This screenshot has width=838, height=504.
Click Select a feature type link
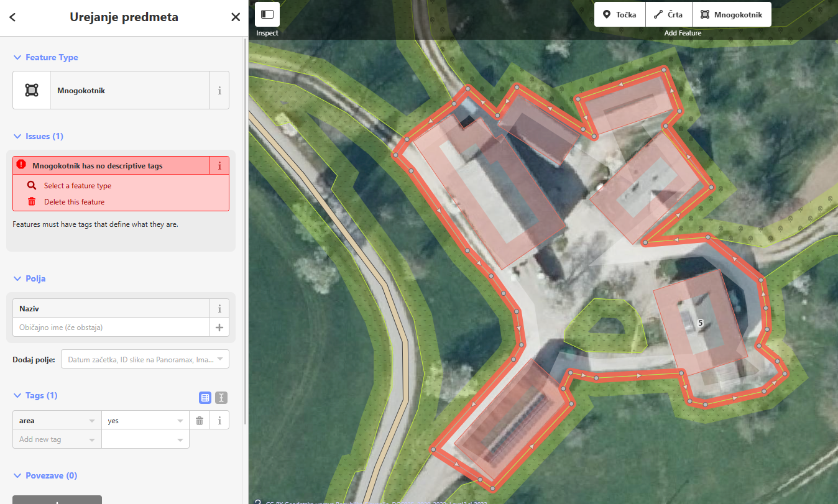click(78, 186)
